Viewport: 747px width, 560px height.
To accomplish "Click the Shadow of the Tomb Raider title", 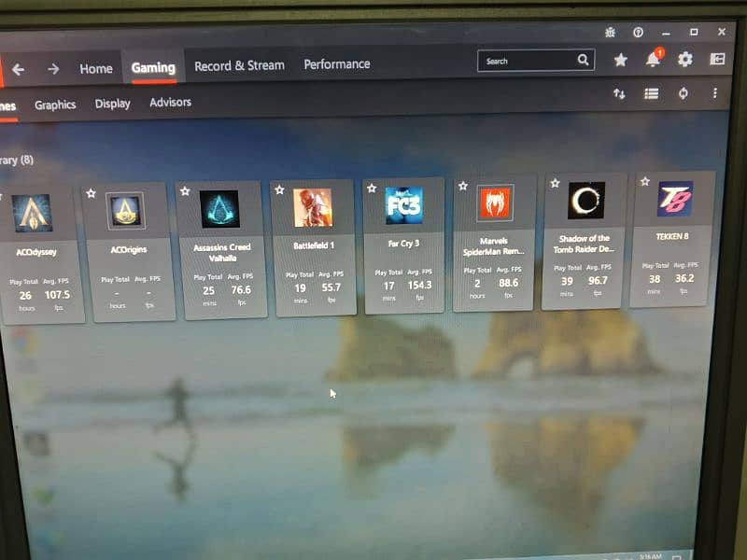I will click(x=585, y=244).
